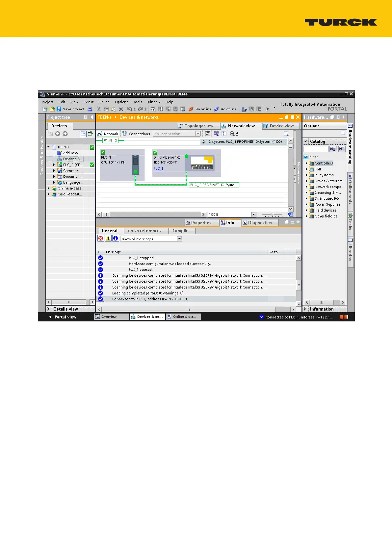Click Go offline in the toolbar
Viewport: 392px width, 554px height.
[x=225, y=109]
